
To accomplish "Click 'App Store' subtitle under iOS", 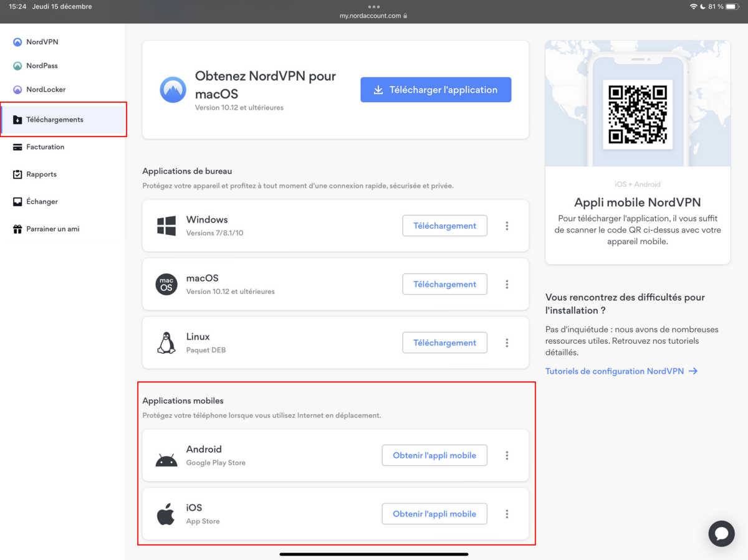I will [203, 521].
